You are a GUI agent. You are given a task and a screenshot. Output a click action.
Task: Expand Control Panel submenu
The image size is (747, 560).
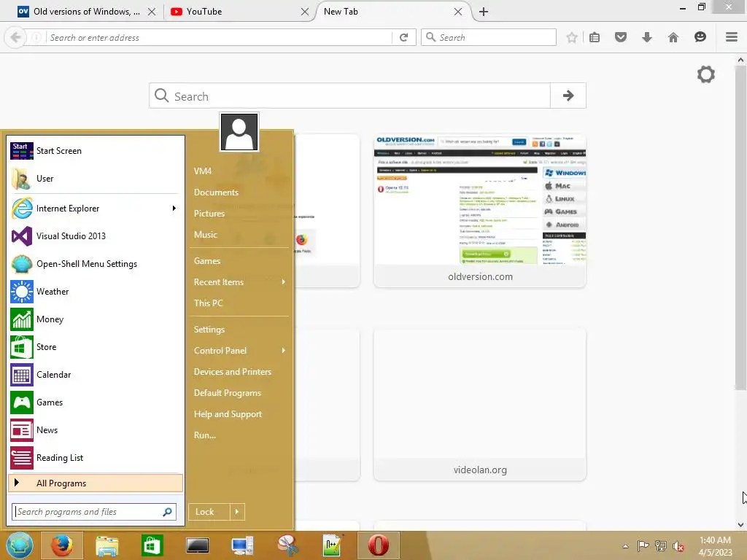284,351
